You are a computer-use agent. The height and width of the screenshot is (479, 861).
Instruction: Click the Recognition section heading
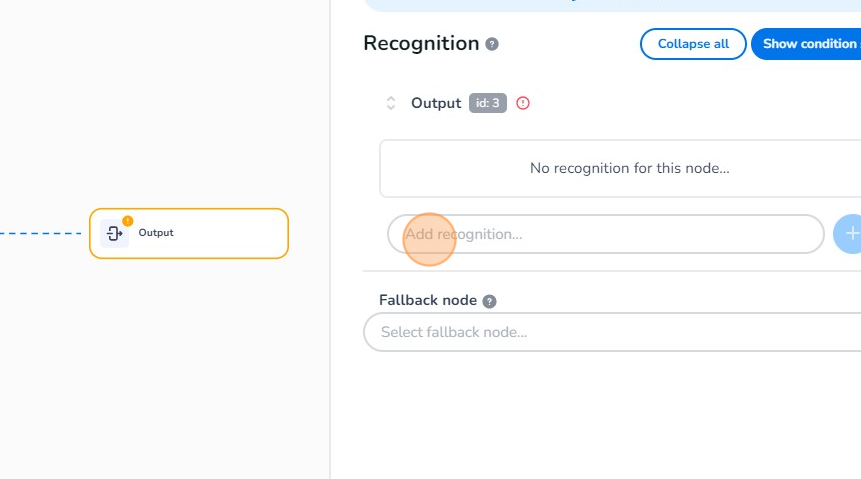[421, 43]
